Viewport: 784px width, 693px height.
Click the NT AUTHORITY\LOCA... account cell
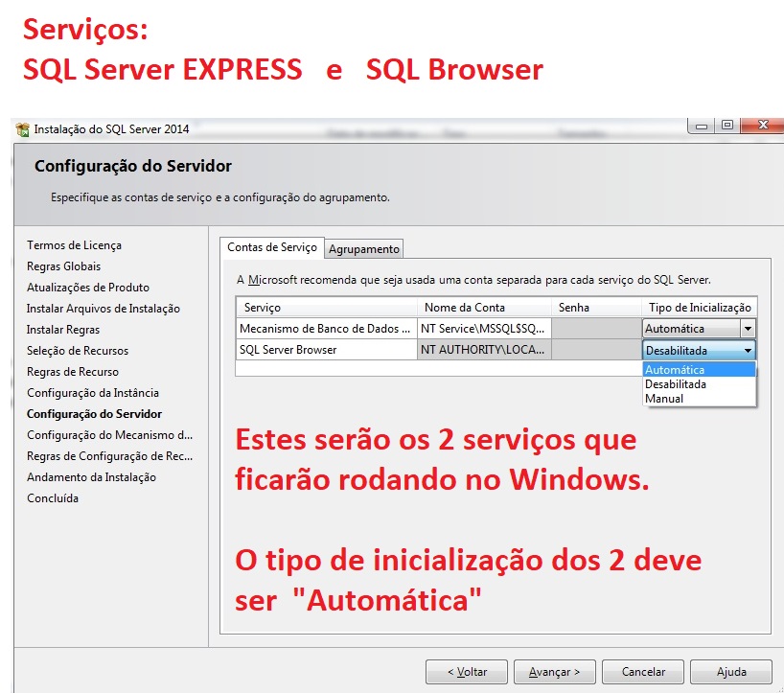[484, 350]
